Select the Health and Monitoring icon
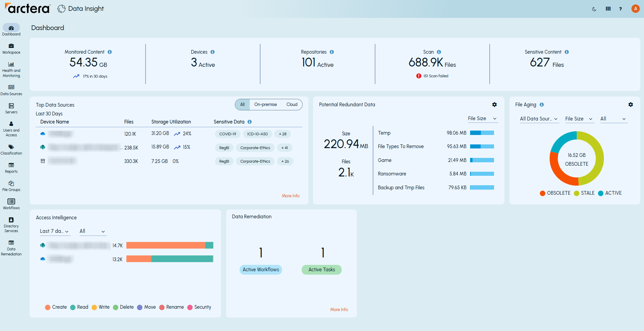 point(11,66)
